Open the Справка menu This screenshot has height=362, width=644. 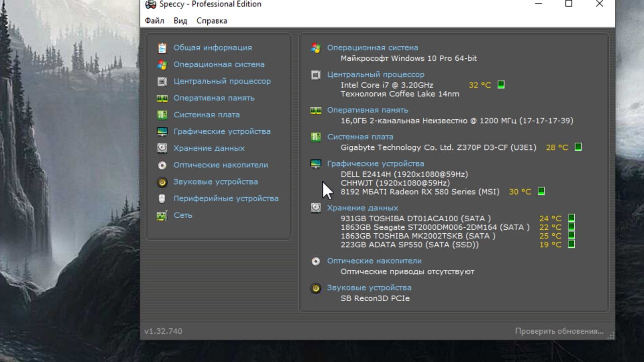[212, 21]
